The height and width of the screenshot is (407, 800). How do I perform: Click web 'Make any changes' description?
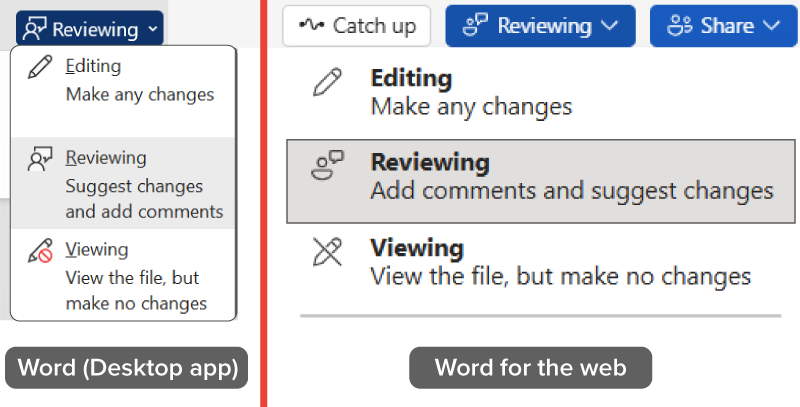(471, 107)
